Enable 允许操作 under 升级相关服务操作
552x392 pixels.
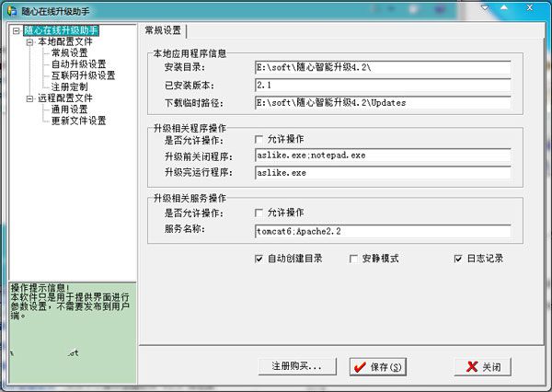coord(260,212)
